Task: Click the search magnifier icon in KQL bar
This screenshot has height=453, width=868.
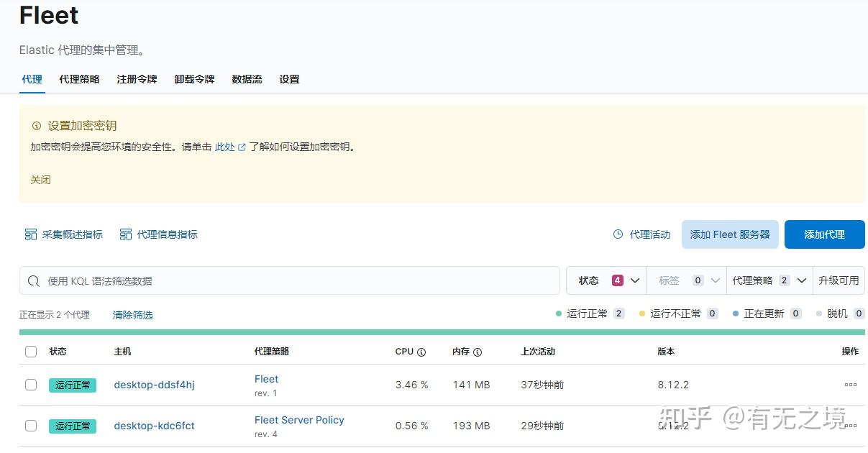Action: [x=34, y=280]
